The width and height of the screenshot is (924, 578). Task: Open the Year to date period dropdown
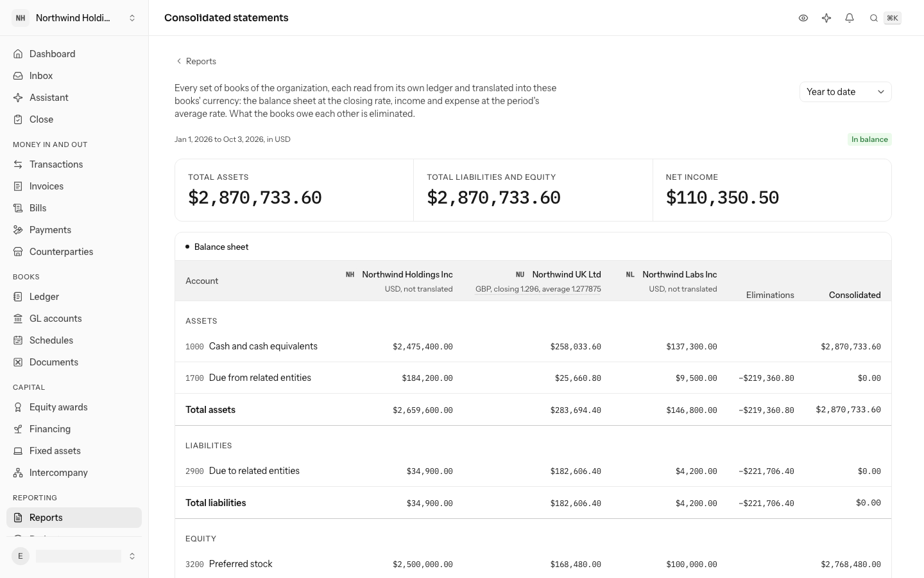pyautogui.click(x=845, y=92)
